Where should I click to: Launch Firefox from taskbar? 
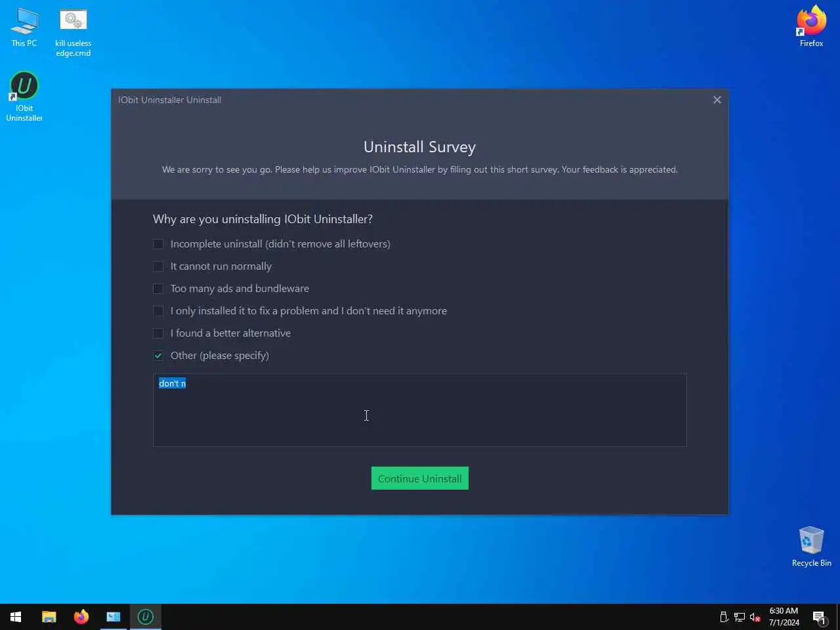tap(81, 617)
